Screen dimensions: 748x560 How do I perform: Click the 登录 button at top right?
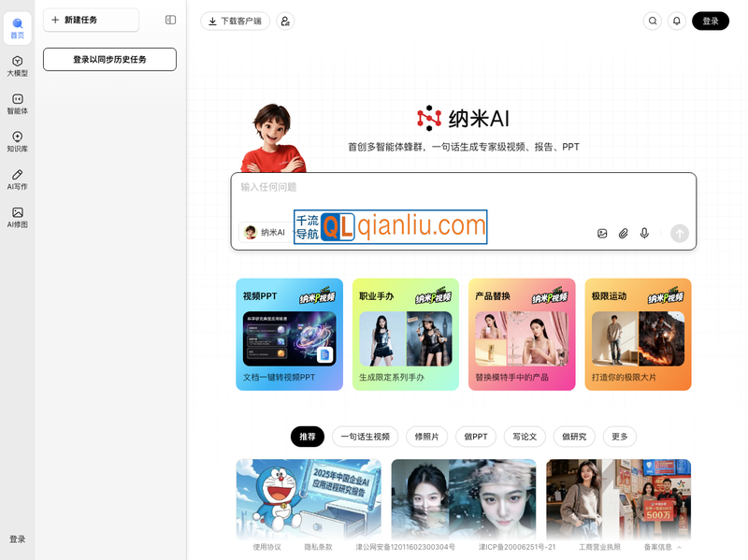(711, 21)
